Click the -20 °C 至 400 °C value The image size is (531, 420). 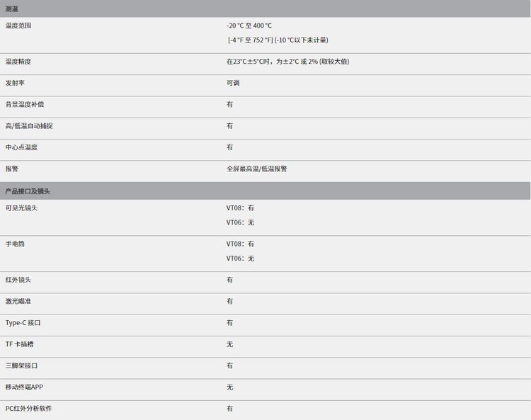[x=249, y=25]
